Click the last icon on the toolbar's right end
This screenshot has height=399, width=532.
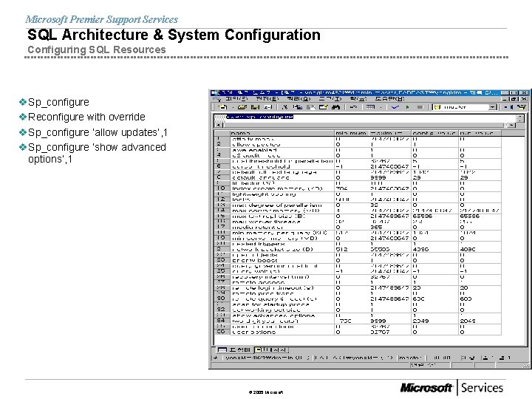[x=522, y=107]
